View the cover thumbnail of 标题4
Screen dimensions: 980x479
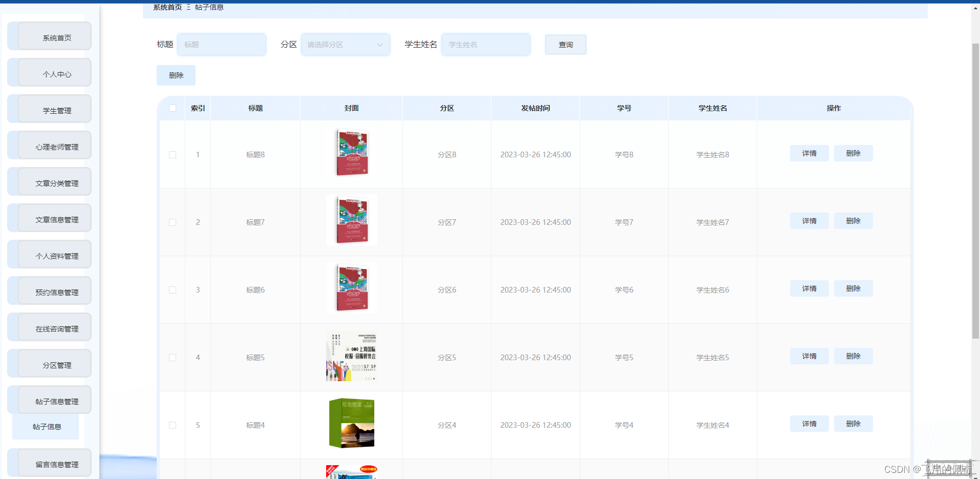(x=351, y=424)
